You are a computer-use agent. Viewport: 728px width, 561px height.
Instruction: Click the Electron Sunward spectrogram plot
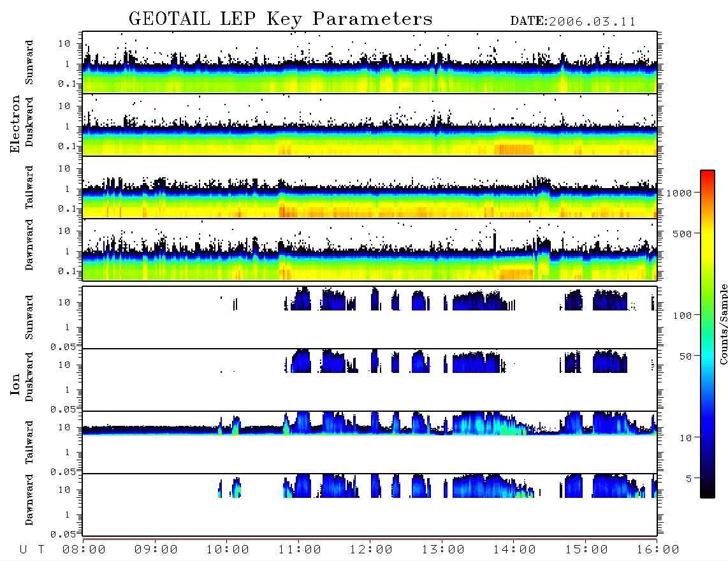[x=370, y=62]
